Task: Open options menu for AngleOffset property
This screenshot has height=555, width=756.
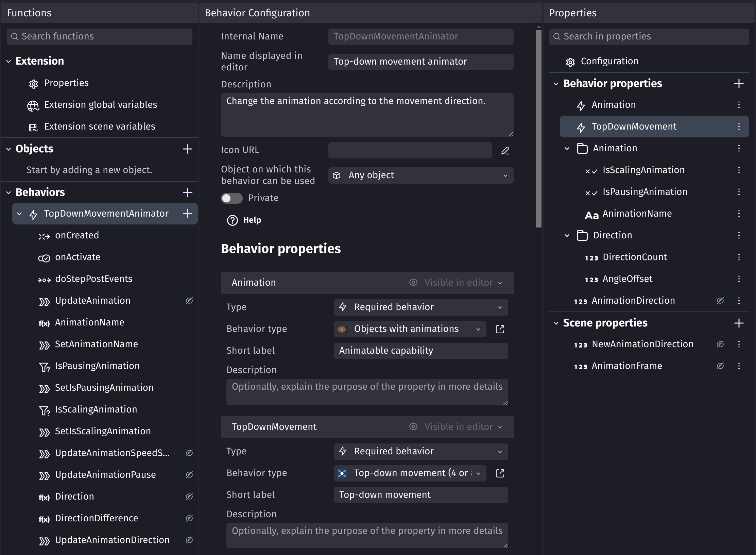Action: 739,279
